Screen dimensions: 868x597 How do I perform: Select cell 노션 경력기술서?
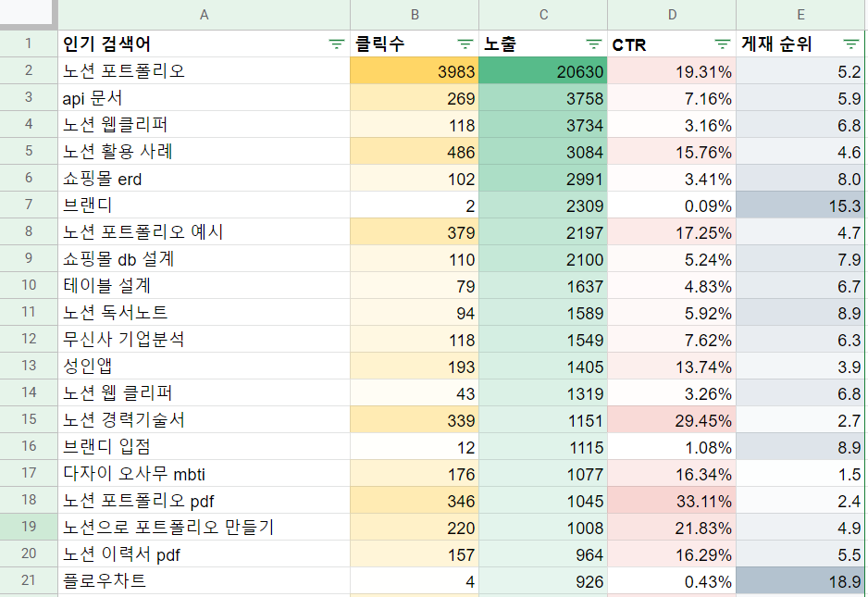[205, 419]
